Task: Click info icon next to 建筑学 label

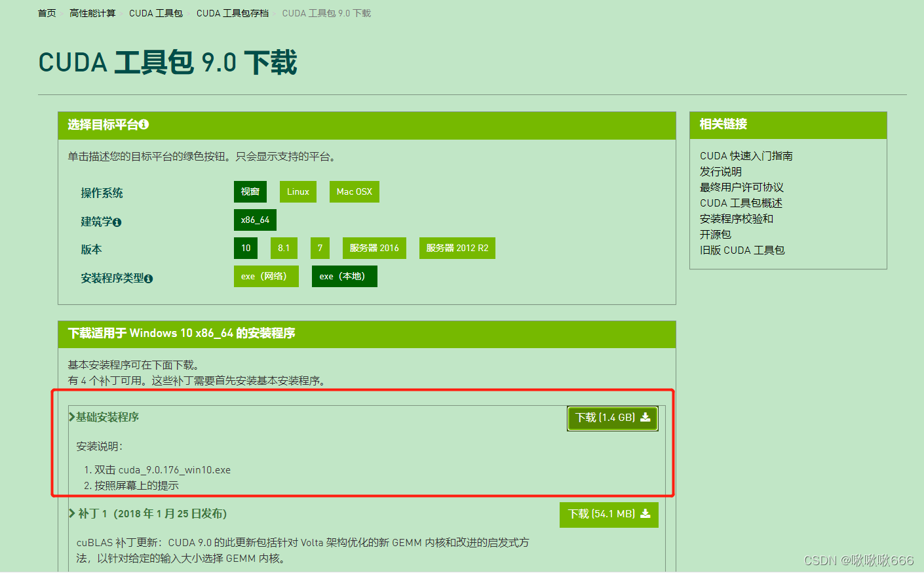Action: pyautogui.click(x=117, y=222)
